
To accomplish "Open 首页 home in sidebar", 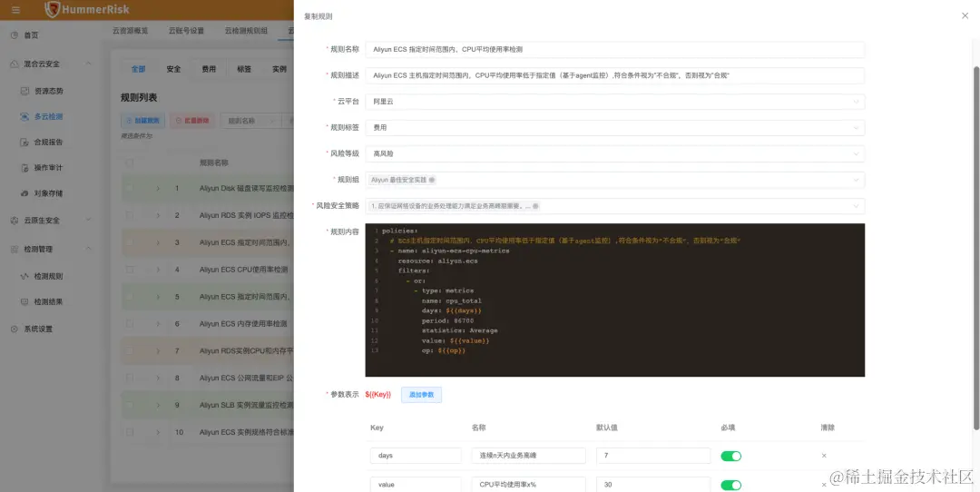I will click(31, 35).
